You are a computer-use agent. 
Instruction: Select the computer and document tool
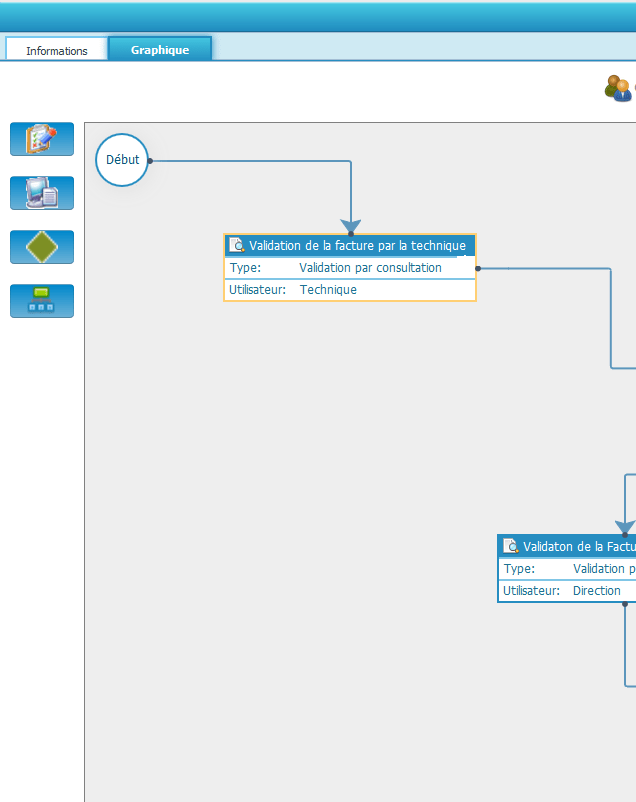point(42,193)
